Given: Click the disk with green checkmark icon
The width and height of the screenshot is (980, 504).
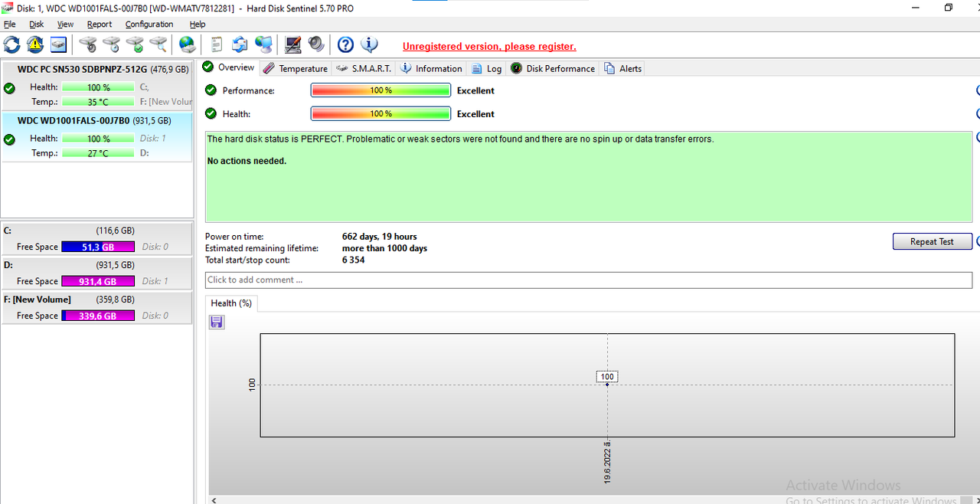Looking at the screenshot, I should [136, 44].
